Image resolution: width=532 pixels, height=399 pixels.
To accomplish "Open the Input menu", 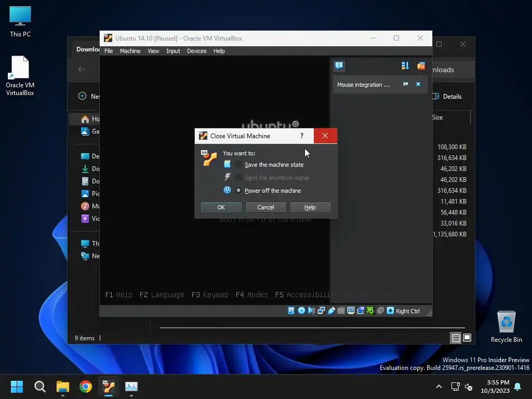I will coord(173,51).
